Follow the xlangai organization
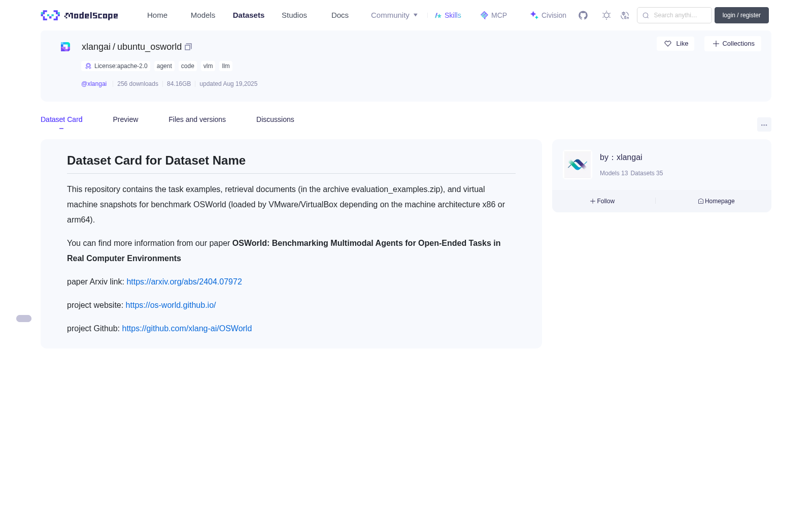Screen dimensions: 812x508 click(x=602, y=201)
